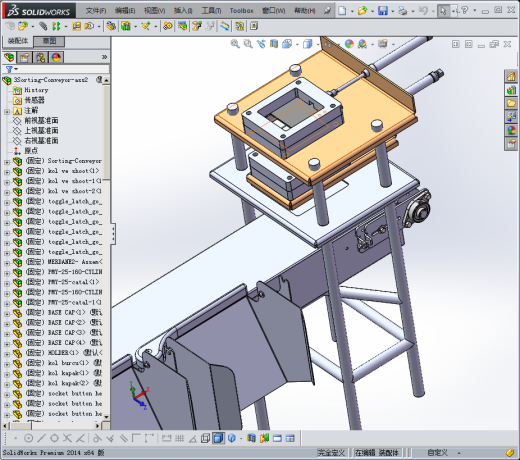This screenshot has width=520, height=460.
Task: Select History item in tree
Action: pos(36,90)
